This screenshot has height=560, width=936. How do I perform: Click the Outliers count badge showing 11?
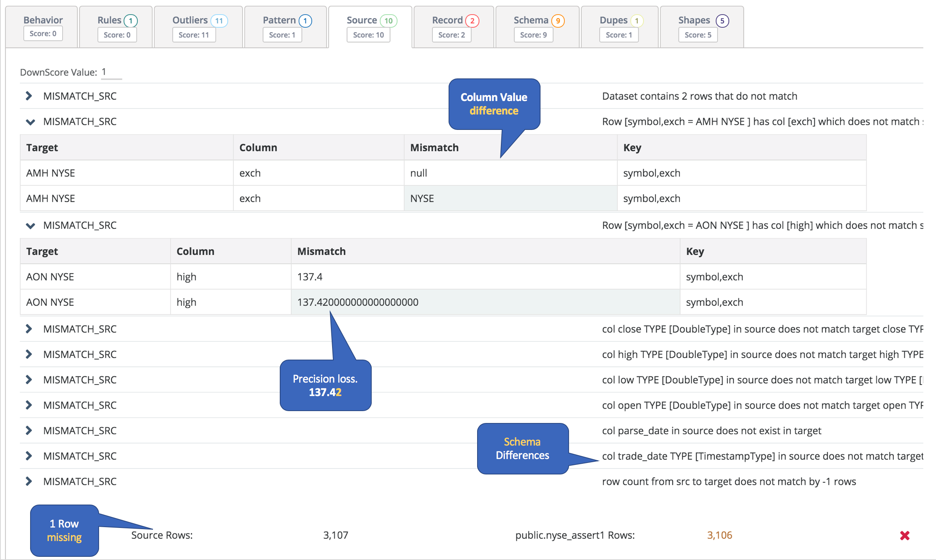(219, 21)
